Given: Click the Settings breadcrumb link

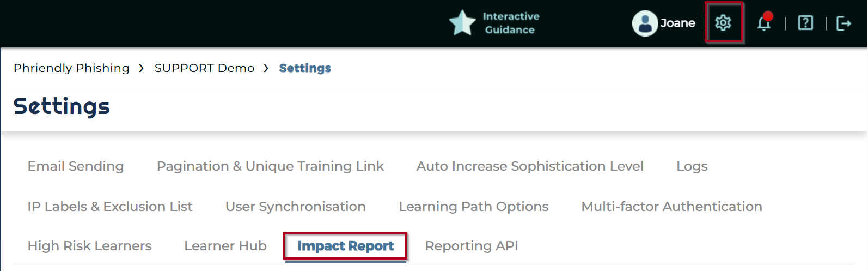Looking at the screenshot, I should [305, 68].
